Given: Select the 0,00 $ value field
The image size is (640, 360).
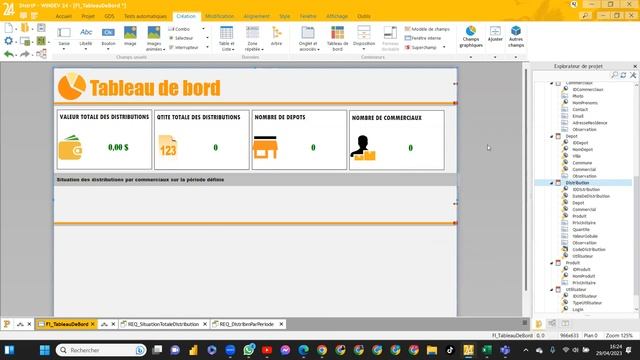Looking at the screenshot, I should pos(118,147).
